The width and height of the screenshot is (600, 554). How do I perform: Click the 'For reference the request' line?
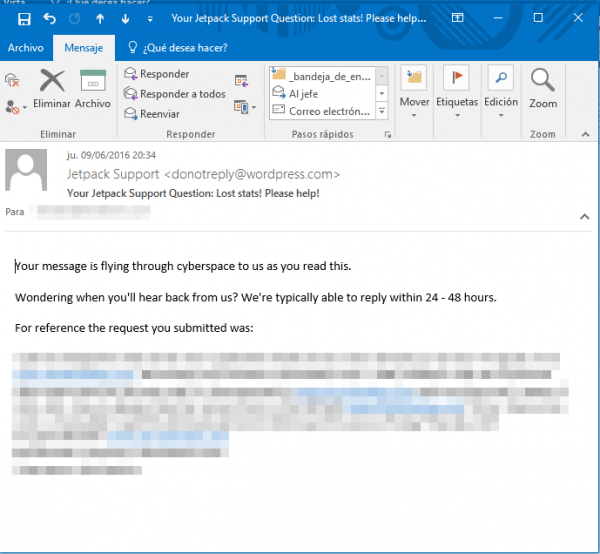[134, 328]
